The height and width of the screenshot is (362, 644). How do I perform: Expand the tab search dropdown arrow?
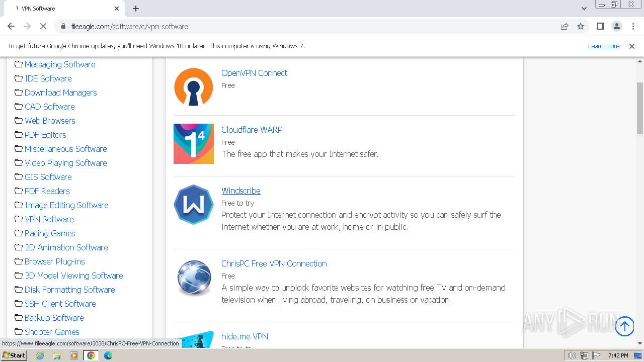pos(584,9)
